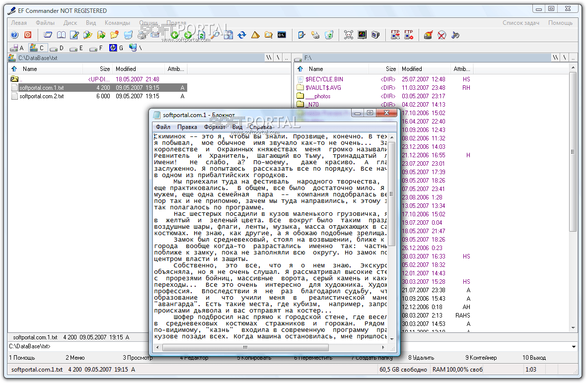This screenshot has height=383, width=588.
Task: Go forward with the green right arrow
Action: click(x=188, y=35)
